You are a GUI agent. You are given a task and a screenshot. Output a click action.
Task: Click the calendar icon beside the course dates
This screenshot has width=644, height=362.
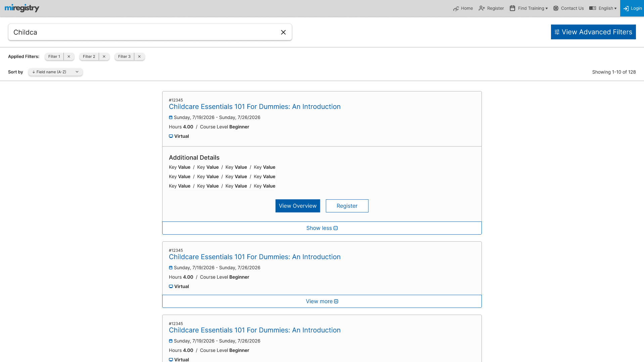point(171,117)
